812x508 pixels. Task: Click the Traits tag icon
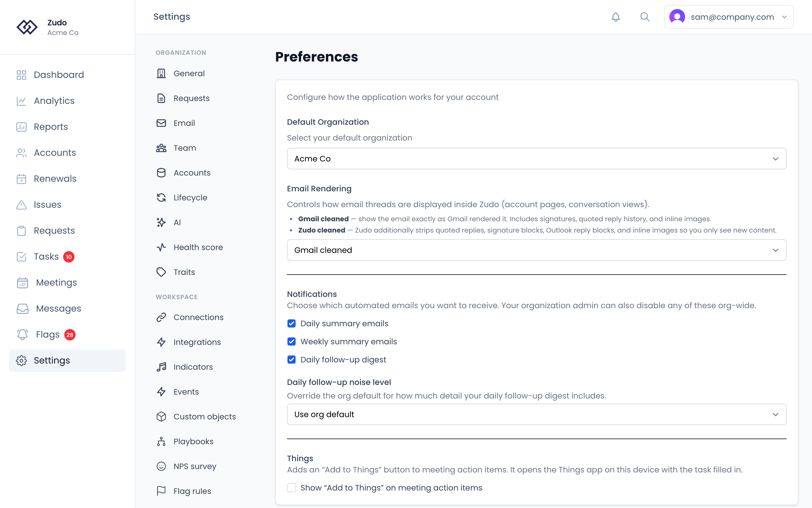tap(161, 272)
